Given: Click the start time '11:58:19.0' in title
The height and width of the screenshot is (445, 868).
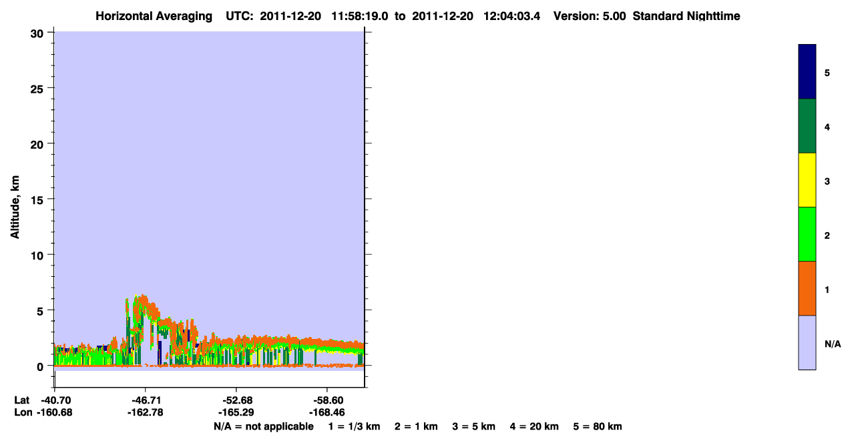Looking at the screenshot, I should [x=361, y=16].
